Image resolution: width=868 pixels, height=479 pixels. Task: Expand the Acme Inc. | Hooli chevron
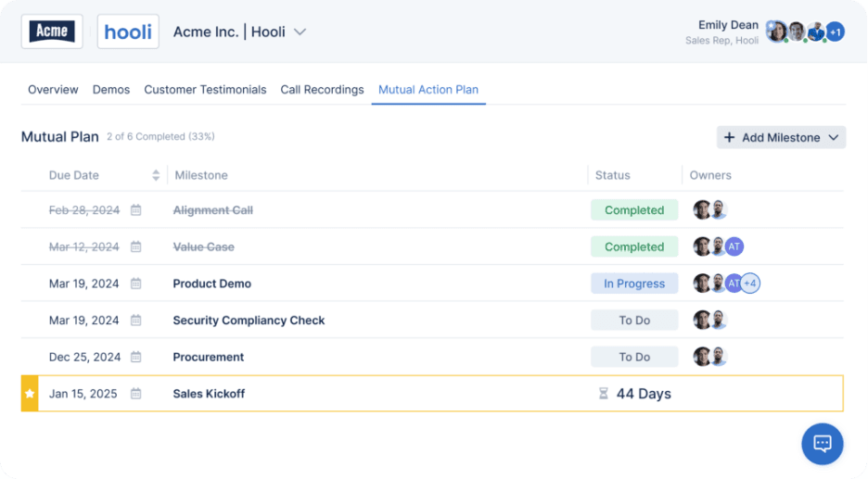[x=300, y=32]
